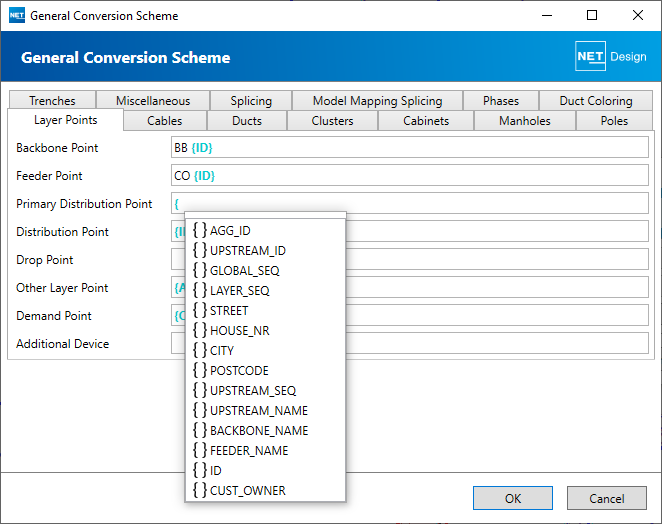The image size is (662, 524).
Task: Select AGG_ID from the placeholder list
Action: [x=265, y=231]
